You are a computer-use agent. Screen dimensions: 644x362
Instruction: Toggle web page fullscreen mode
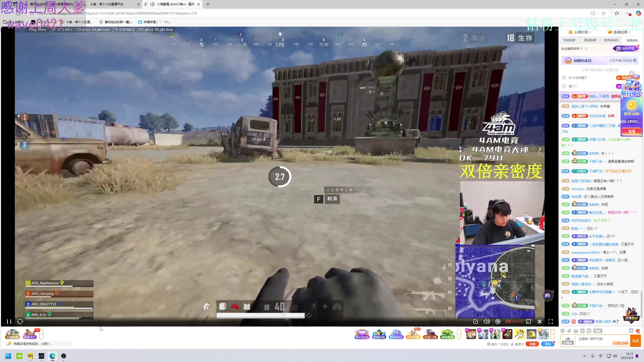click(x=540, y=322)
